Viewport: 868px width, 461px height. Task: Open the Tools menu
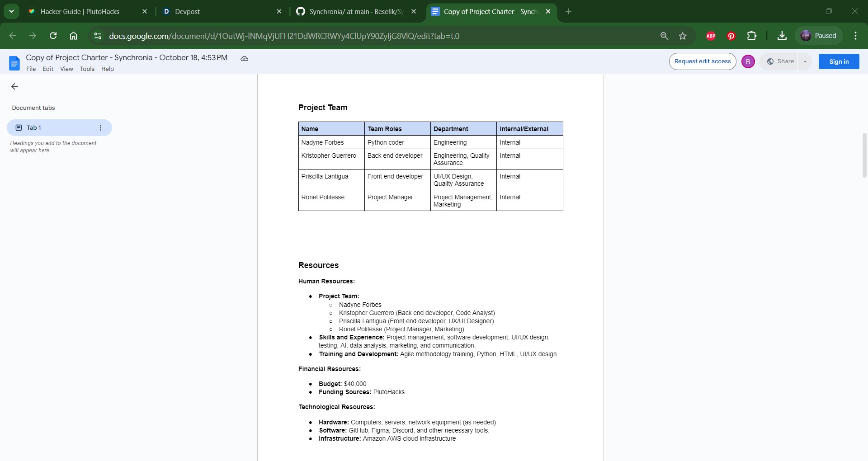pyautogui.click(x=87, y=69)
